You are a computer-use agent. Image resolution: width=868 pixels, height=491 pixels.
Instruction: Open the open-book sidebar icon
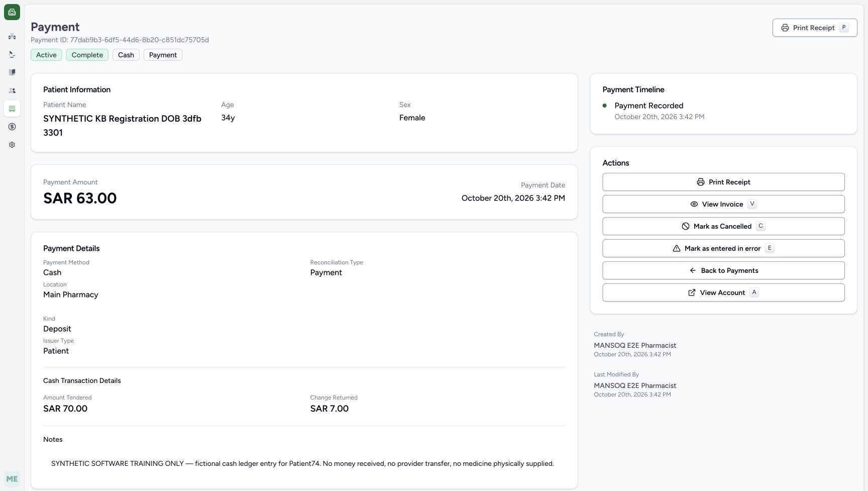[x=12, y=72]
